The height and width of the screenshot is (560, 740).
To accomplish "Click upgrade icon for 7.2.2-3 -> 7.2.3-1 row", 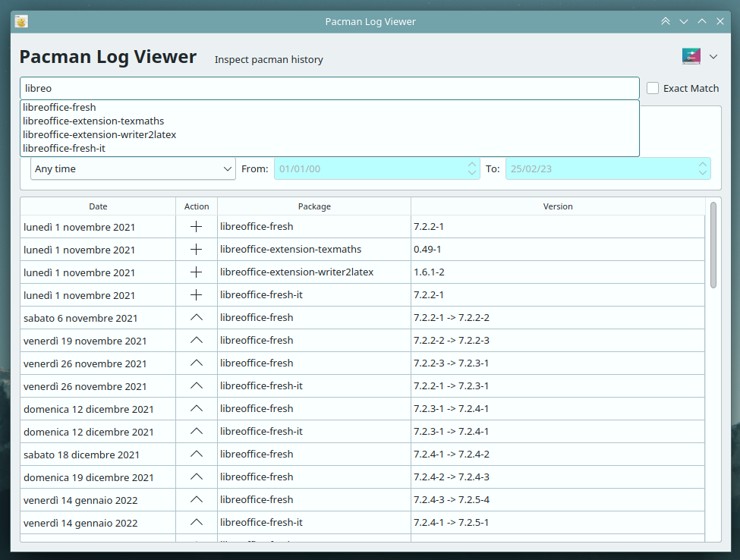I will [x=197, y=363].
